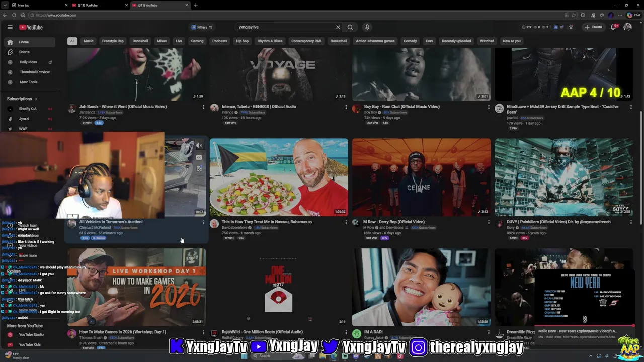Select the Freestyle Rap filter chip
This screenshot has height=362, width=644.
113,41
